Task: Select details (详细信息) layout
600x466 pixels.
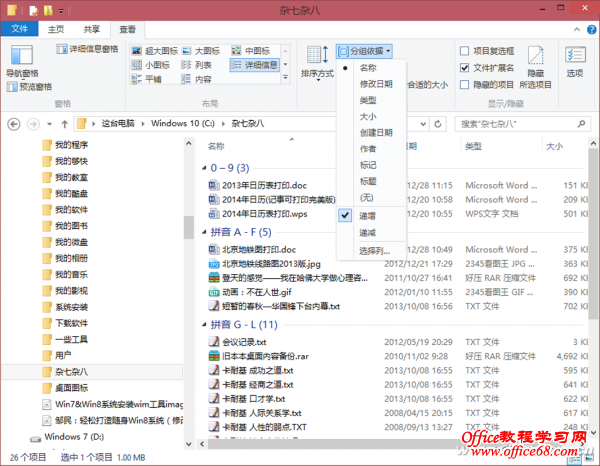Action: point(255,65)
